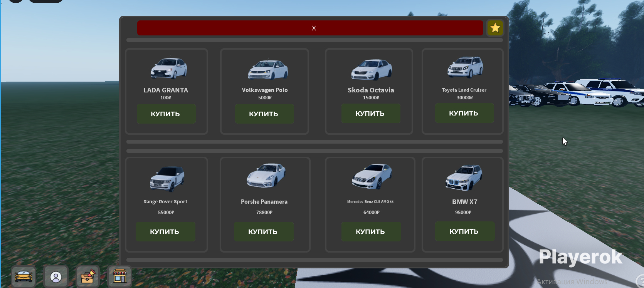Click the Porshe Panamera car thumbnail
The width and height of the screenshot is (644, 288).
[266, 176]
